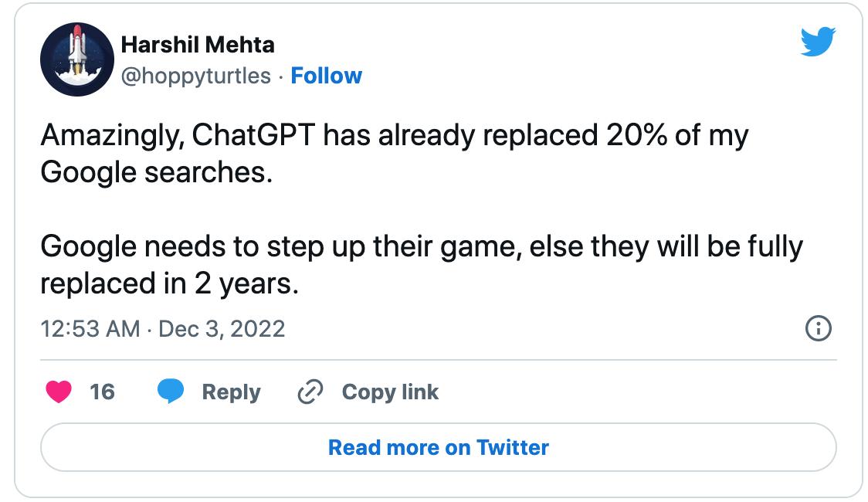Follow @hoppyturtles
This screenshot has height=502, width=868.
click(326, 76)
